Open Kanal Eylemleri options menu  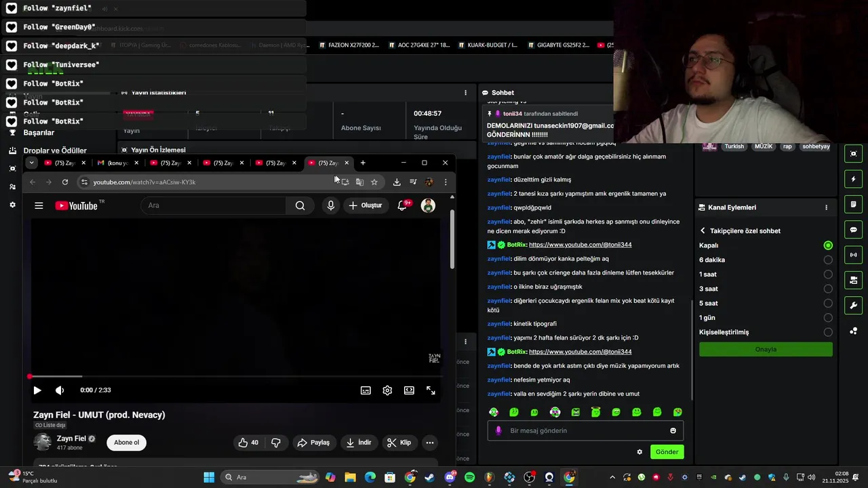(x=826, y=207)
